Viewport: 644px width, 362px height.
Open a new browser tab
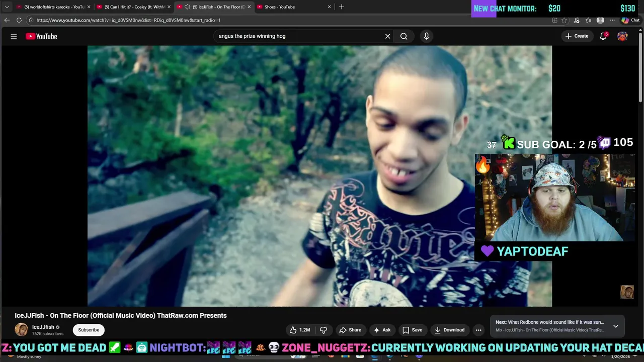pyautogui.click(x=342, y=7)
